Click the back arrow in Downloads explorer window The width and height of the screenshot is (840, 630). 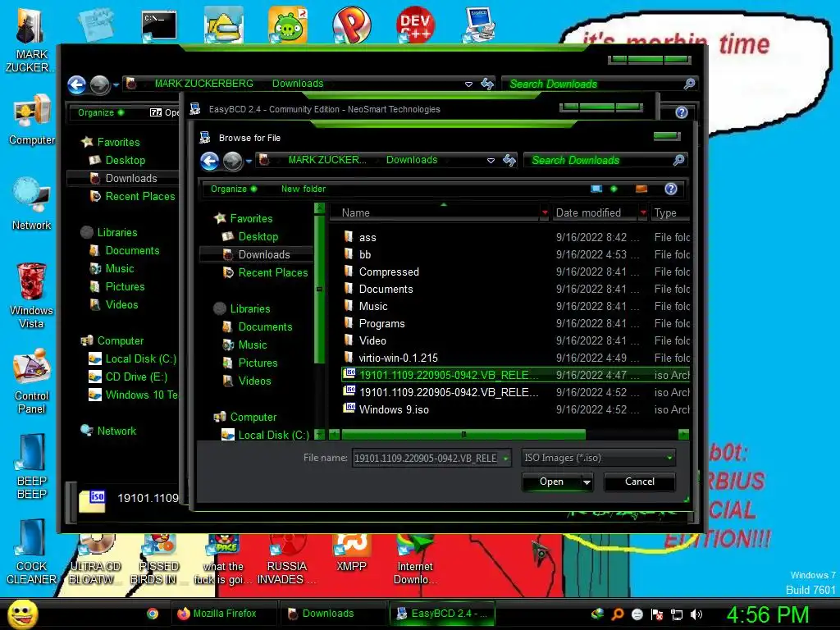click(x=76, y=84)
